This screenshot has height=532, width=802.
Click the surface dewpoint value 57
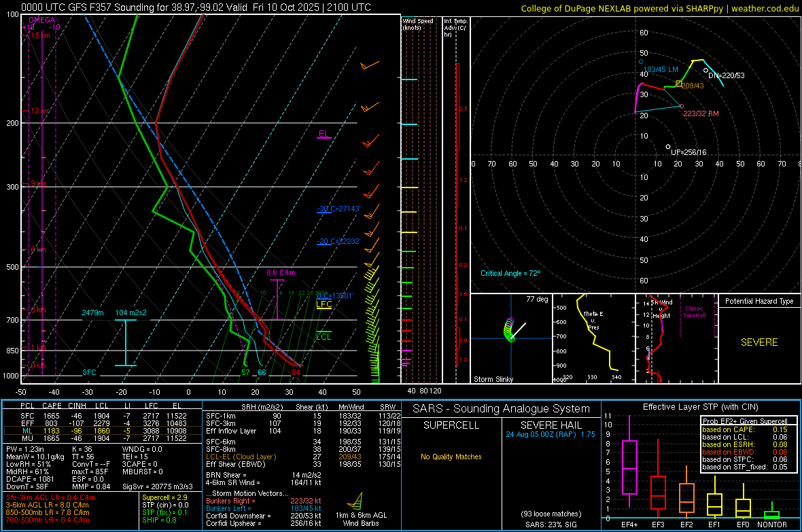tap(245, 372)
